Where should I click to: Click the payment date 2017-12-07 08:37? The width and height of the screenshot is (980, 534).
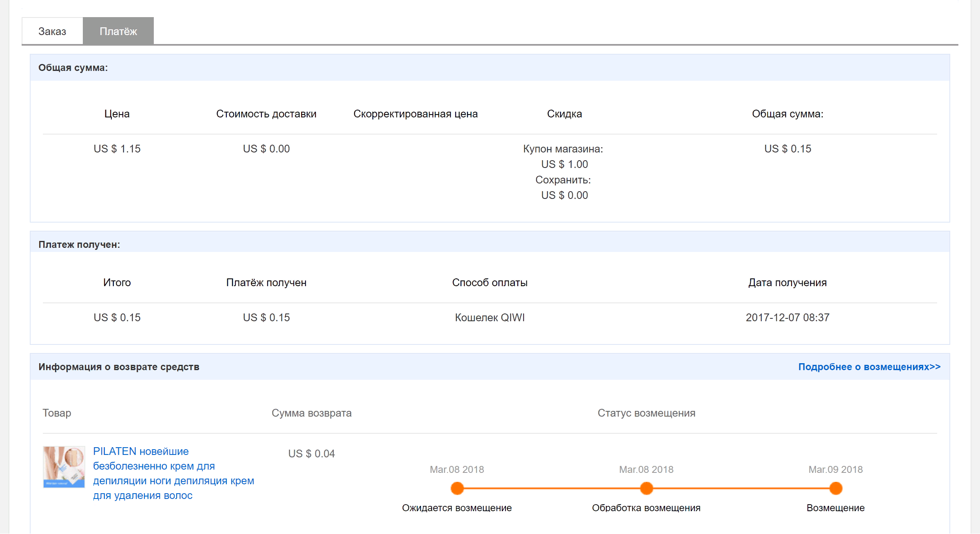point(787,318)
